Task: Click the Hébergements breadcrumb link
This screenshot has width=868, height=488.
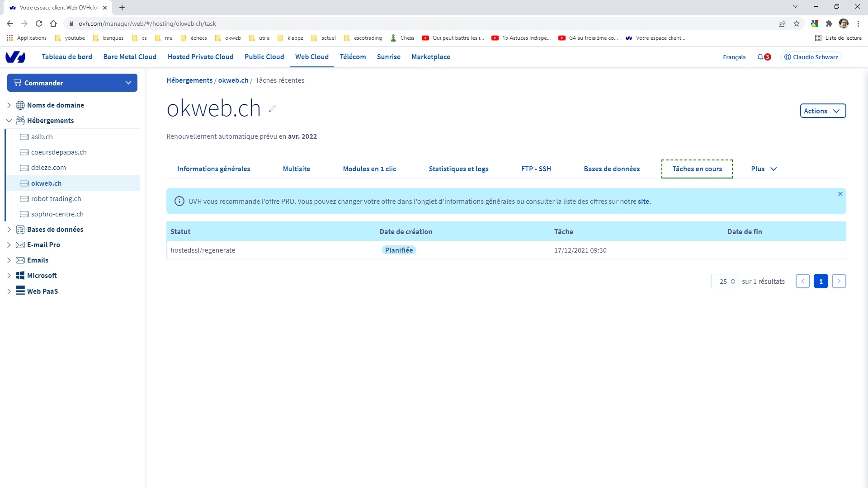Action: point(189,80)
